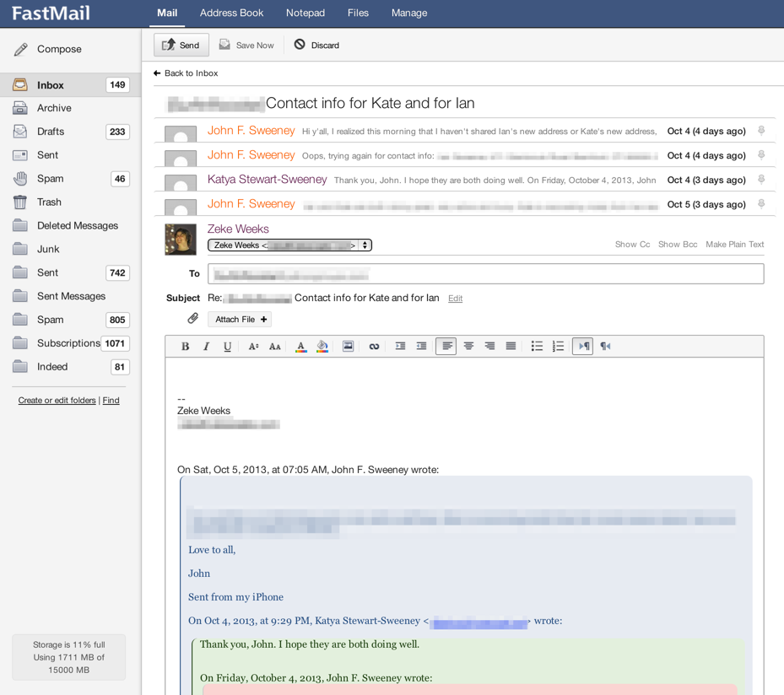Click Attach File button

point(240,320)
